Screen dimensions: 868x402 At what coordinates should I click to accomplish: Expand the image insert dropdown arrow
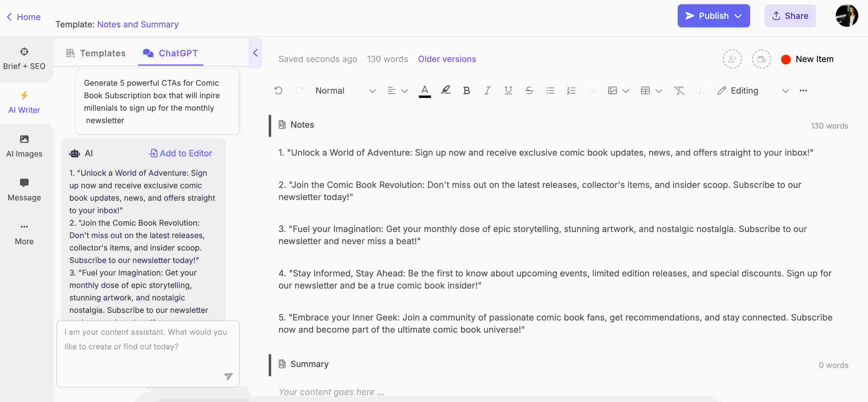point(626,91)
